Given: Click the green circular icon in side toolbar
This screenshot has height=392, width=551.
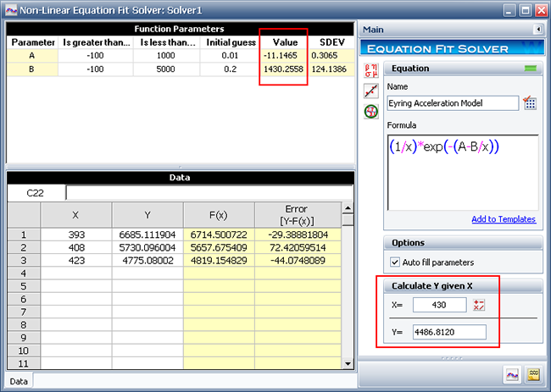Looking at the screenshot, I should pyautogui.click(x=370, y=111).
